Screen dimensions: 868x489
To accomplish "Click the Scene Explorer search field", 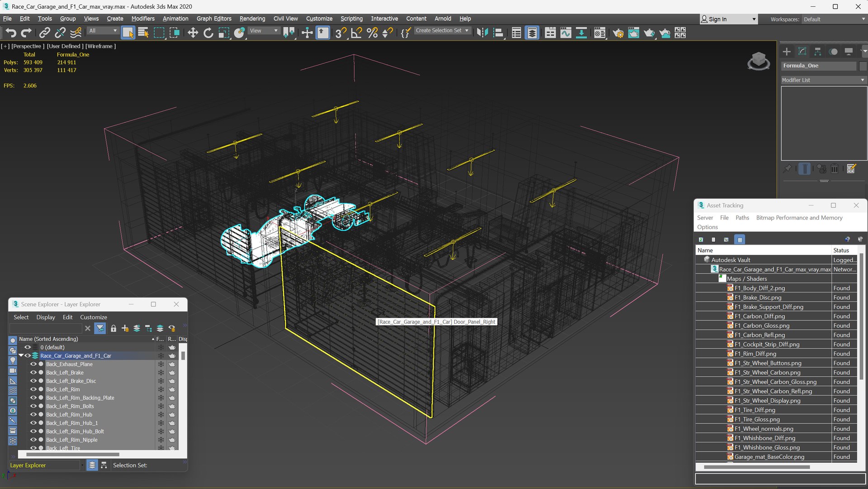I will pos(46,328).
